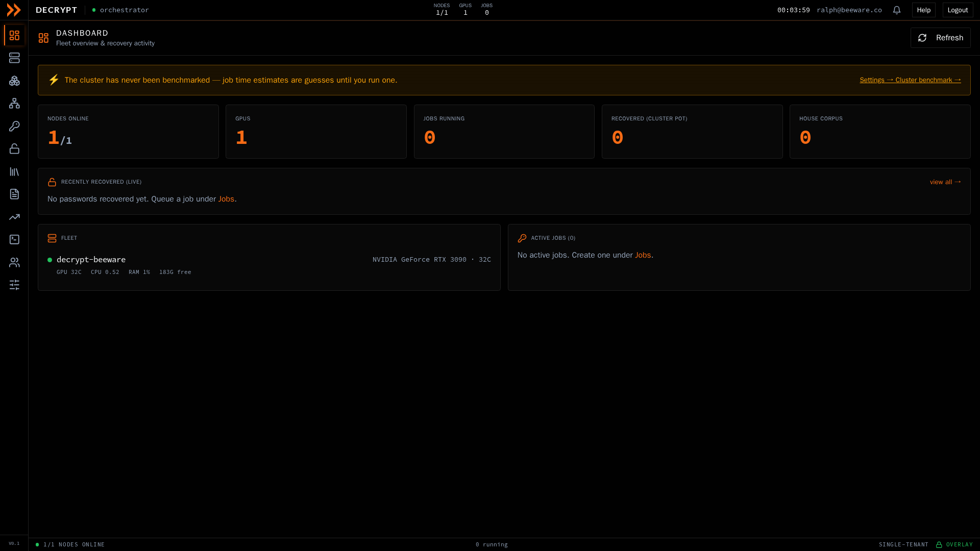Image resolution: width=980 pixels, height=551 pixels.
Task: Click the Recovered (Cluster Pot) stat card
Action: [692, 132]
